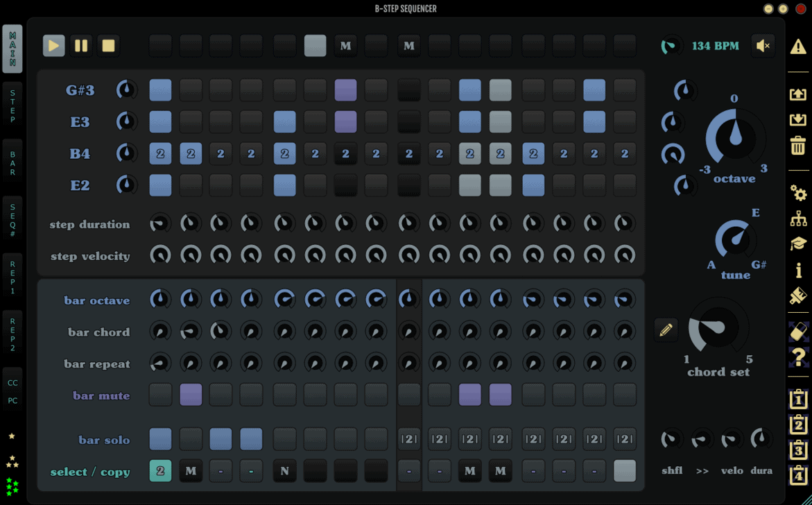Open the hierarchy routing icon in sidebar

point(798,219)
